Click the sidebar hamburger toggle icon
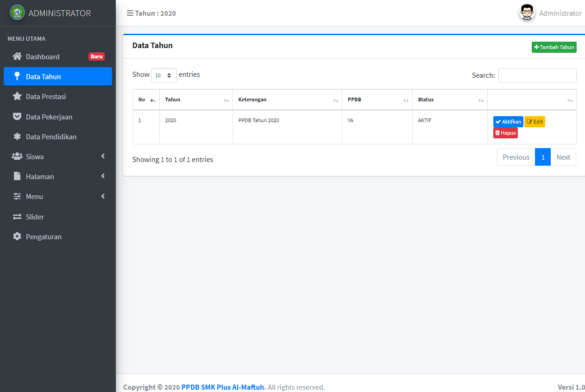Screen dimensions: 585x392 point(130,13)
